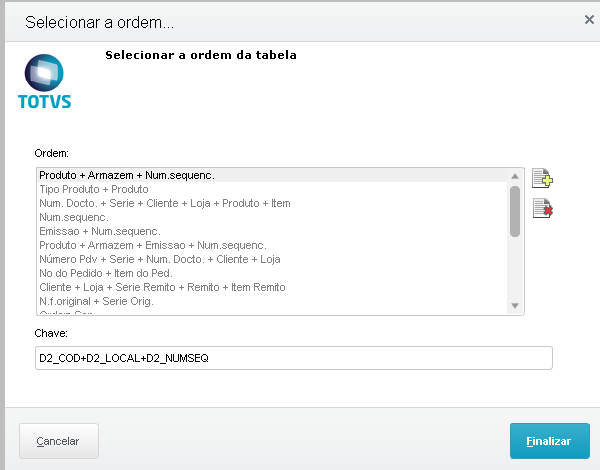This screenshot has width=600, height=470.
Task: Click the Chave input field
Action: pos(293,357)
